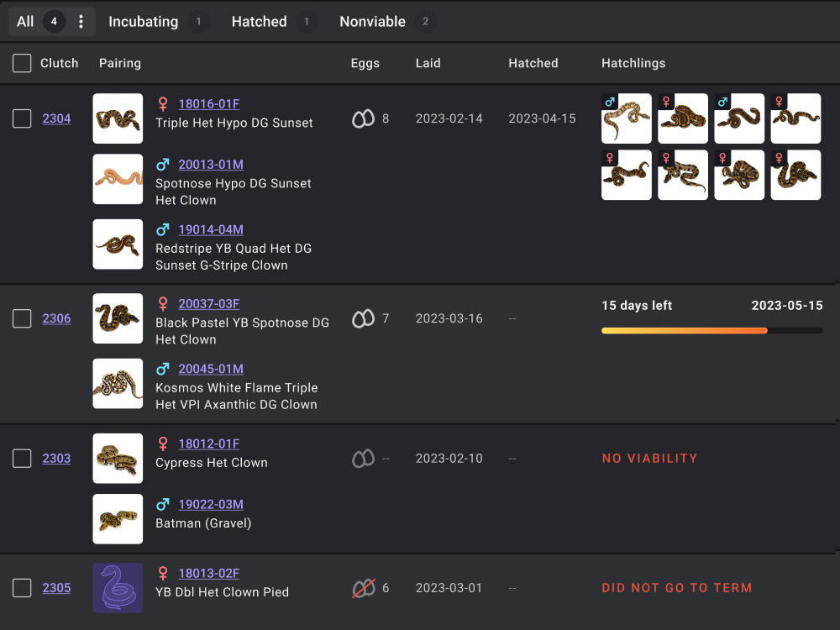Switch to the Incubating tab
The width and height of the screenshot is (840, 630).
pos(143,22)
